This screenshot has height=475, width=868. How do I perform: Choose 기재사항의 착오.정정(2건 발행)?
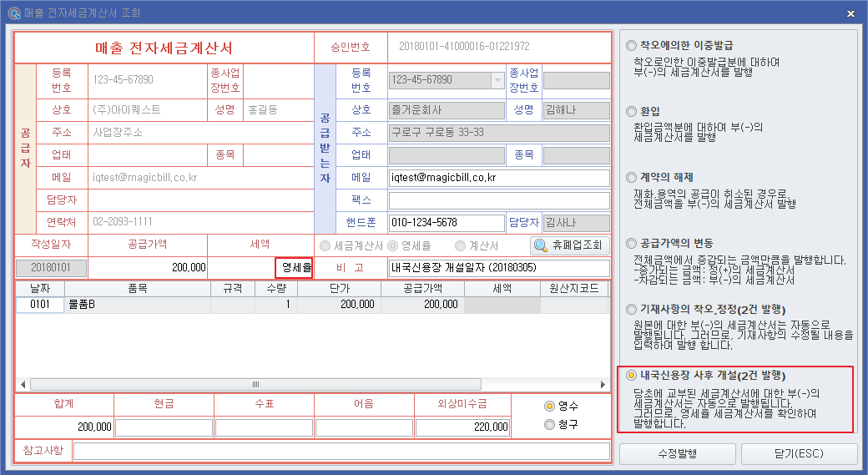click(631, 309)
